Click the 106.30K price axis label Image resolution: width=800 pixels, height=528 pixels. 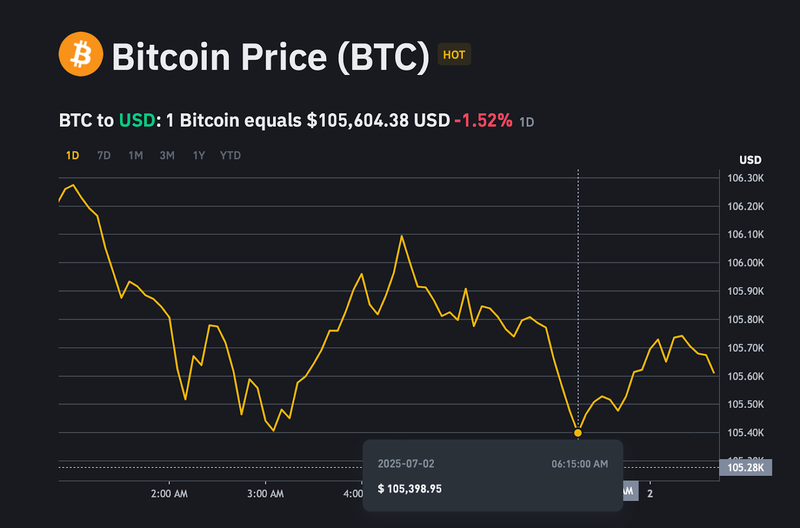(745, 178)
